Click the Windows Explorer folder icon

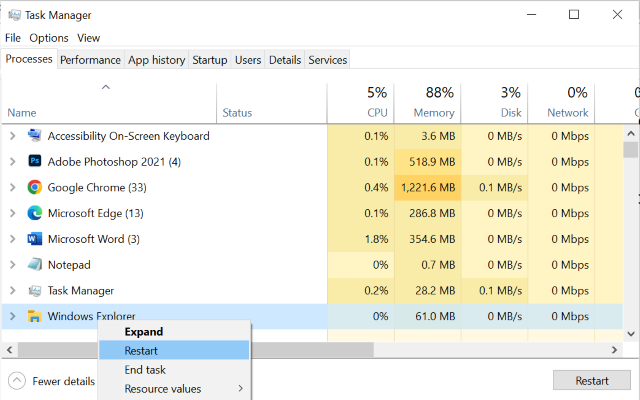coord(35,316)
